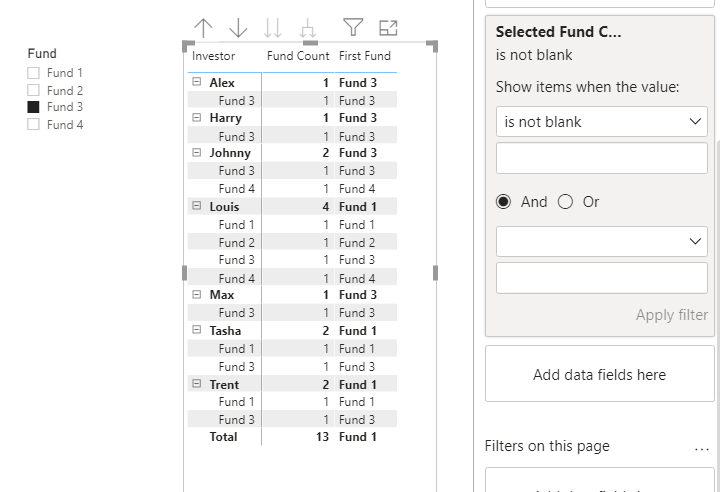Click the second filter value input field

[x=602, y=278]
